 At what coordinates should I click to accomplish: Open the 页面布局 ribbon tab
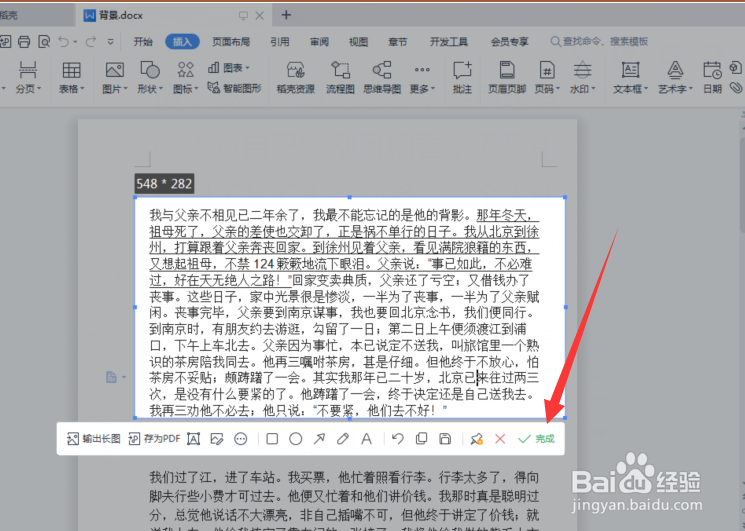coord(231,42)
